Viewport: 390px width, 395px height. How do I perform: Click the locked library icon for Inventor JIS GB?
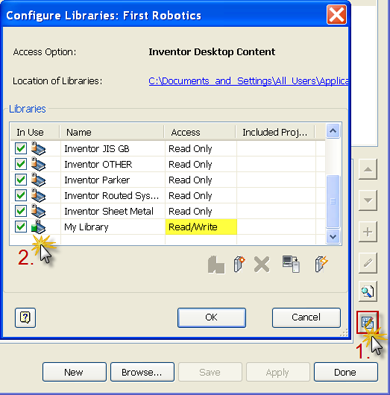[38, 148]
